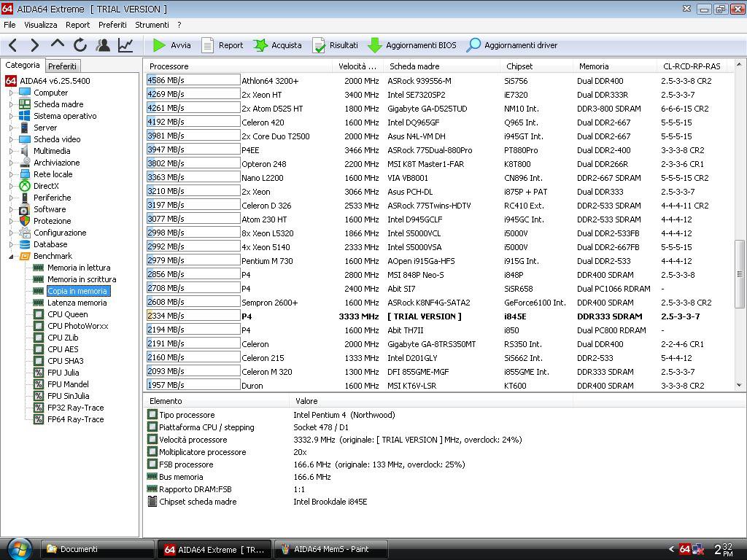Open the user profile toolbar icon
The width and height of the screenshot is (747, 560).
pos(103,45)
